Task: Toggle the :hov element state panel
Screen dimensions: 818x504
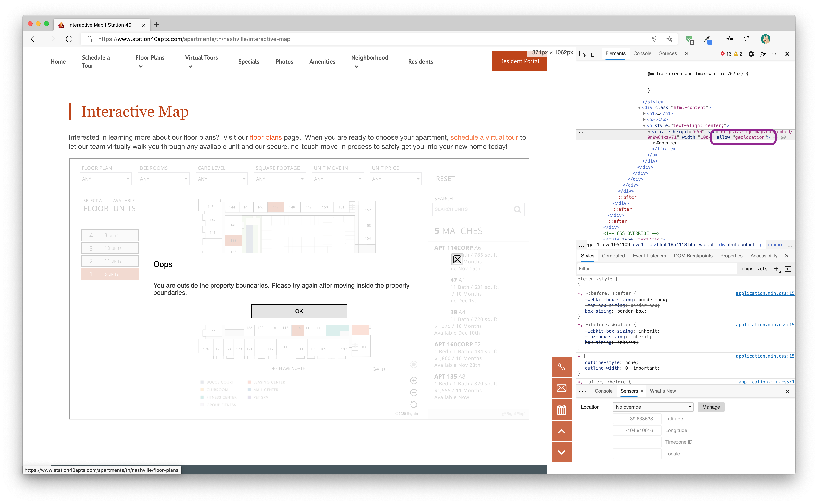Action: click(x=747, y=269)
